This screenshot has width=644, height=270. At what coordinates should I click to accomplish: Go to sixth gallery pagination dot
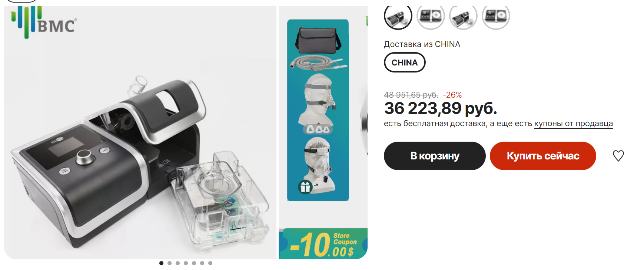point(202,263)
